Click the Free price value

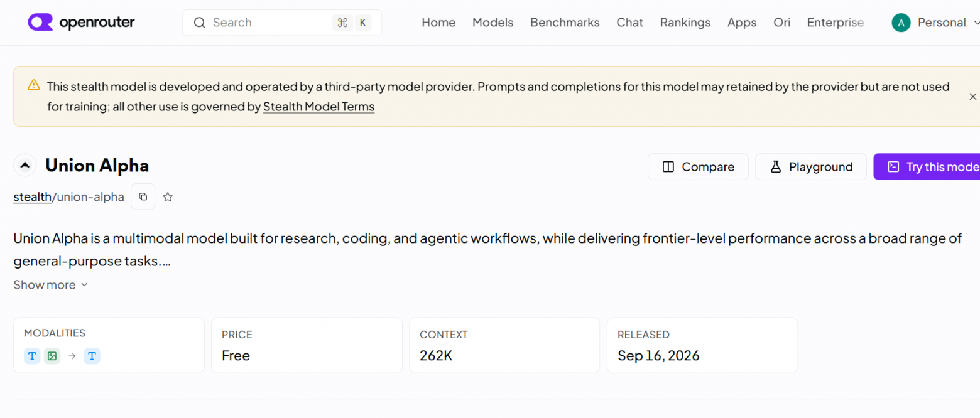point(236,356)
